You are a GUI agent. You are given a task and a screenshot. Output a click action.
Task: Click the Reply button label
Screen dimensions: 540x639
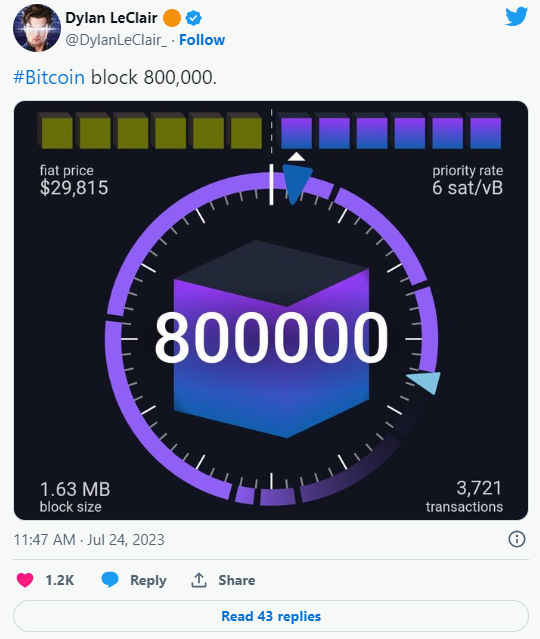coord(148,580)
